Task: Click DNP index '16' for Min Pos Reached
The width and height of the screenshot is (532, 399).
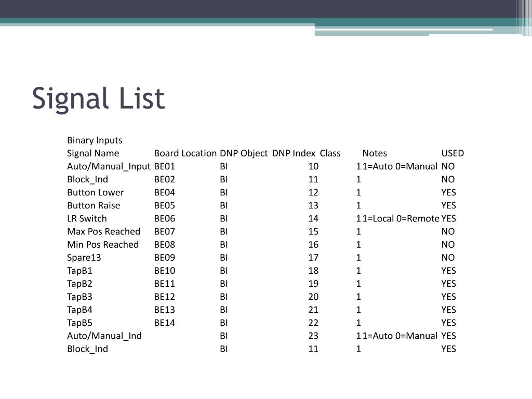Action: [x=313, y=245]
